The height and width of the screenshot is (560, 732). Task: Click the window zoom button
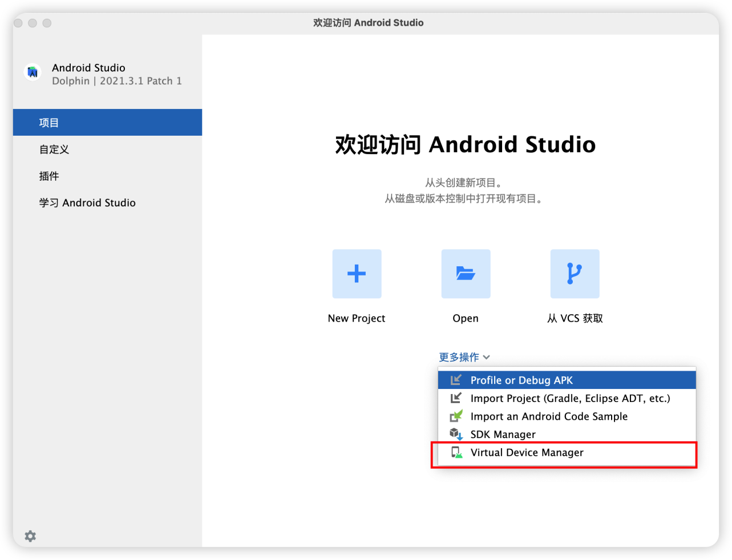(x=47, y=23)
